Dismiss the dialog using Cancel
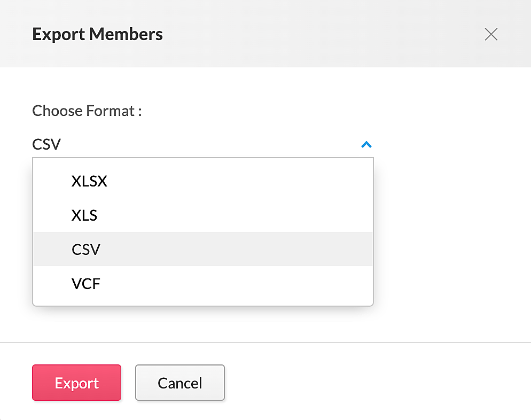The image size is (531, 420). (179, 383)
